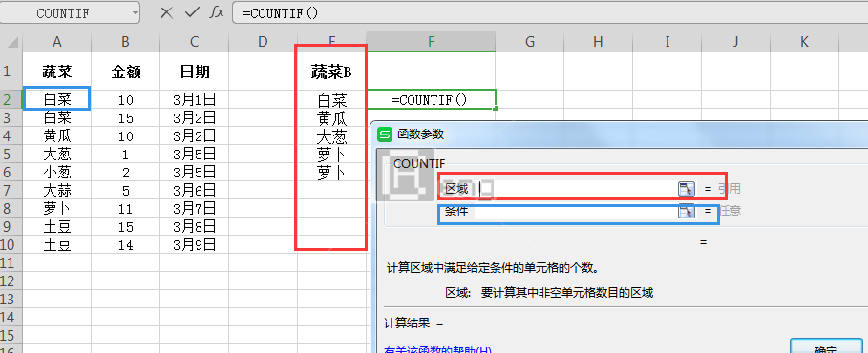This screenshot has width=868, height=353.
Task: Select column F header
Action: pos(431,41)
